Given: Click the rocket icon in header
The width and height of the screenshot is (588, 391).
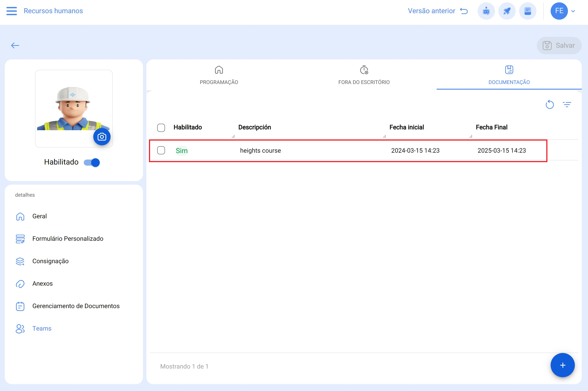Looking at the screenshot, I should point(507,11).
